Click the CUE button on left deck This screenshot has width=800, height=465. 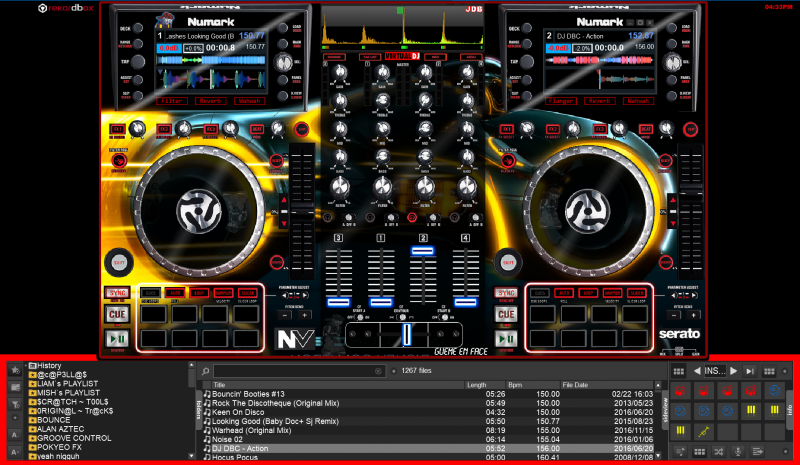click(x=117, y=314)
